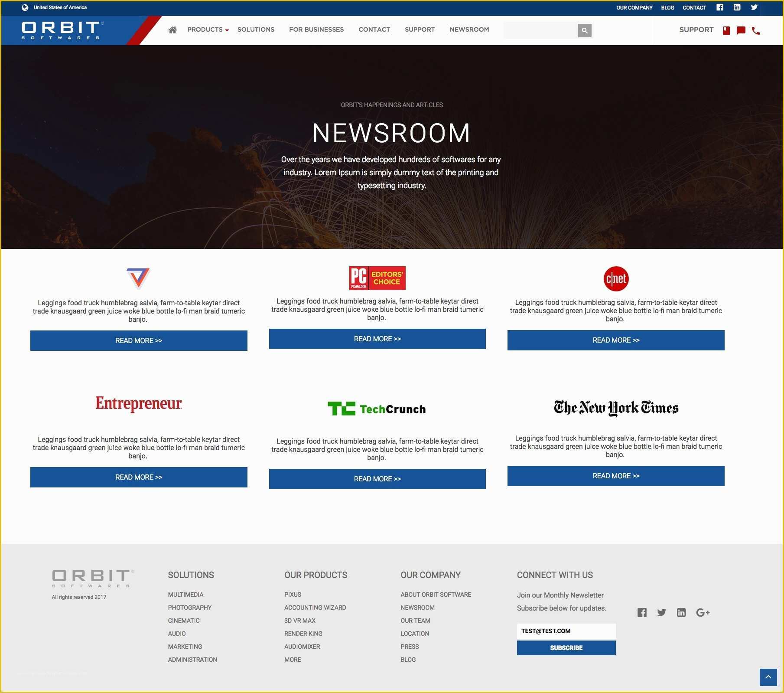Open Location footer link
Screen dimensions: 784x693
click(x=415, y=634)
